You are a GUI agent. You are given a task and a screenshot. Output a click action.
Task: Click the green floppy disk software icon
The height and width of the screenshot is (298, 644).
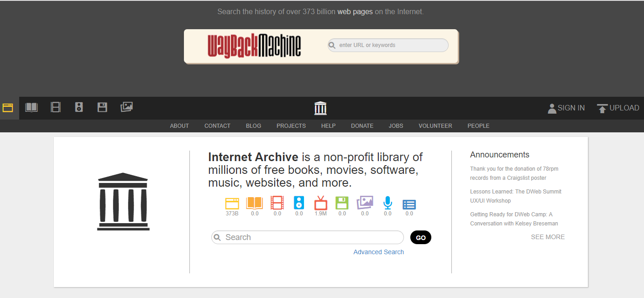(x=342, y=203)
